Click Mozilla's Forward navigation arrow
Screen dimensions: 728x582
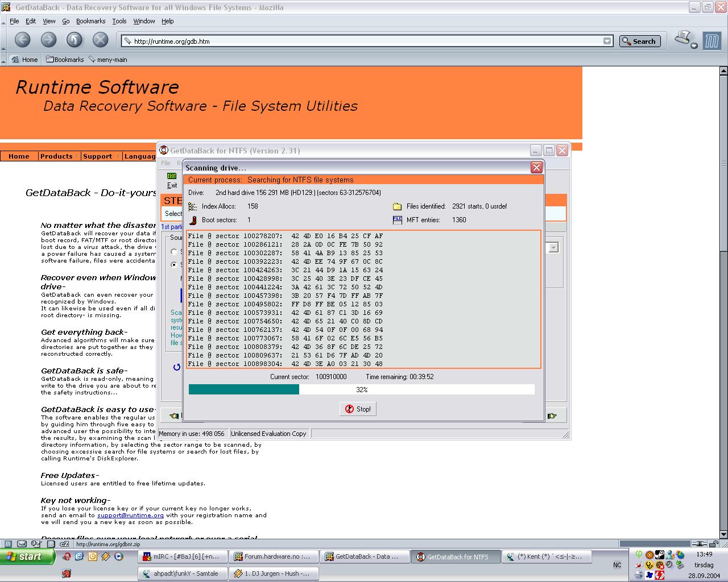[x=49, y=40]
